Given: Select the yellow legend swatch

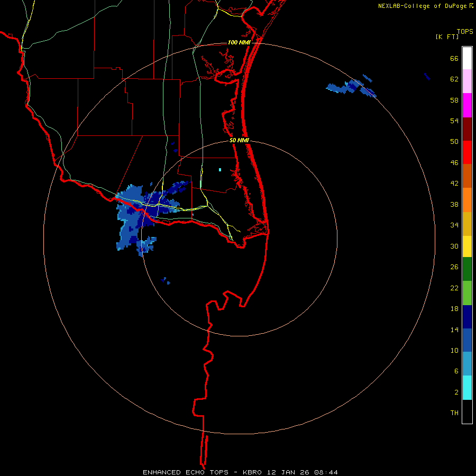Looking at the screenshot, I should pyautogui.click(x=467, y=246).
